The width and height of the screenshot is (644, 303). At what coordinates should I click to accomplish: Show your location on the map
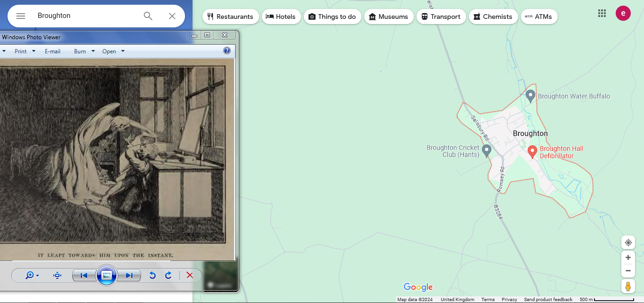click(x=628, y=243)
